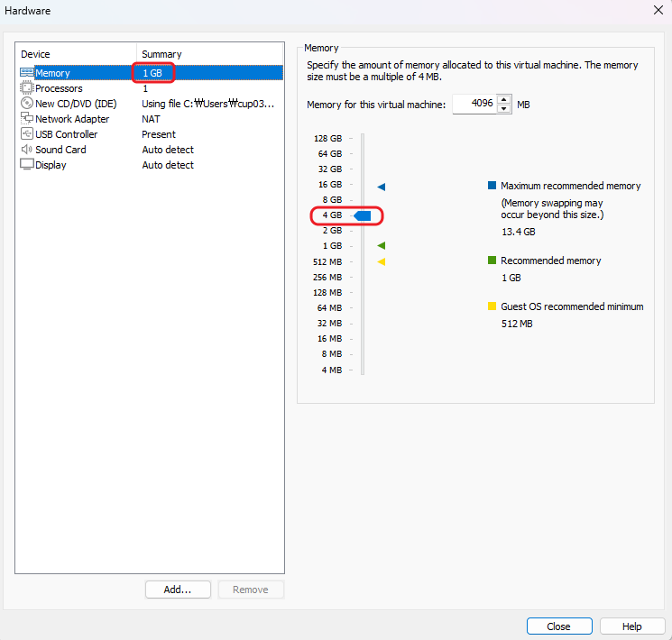Select the Network Adapter device
Viewport: 672px width, 640px height.
tap(149, 119)
